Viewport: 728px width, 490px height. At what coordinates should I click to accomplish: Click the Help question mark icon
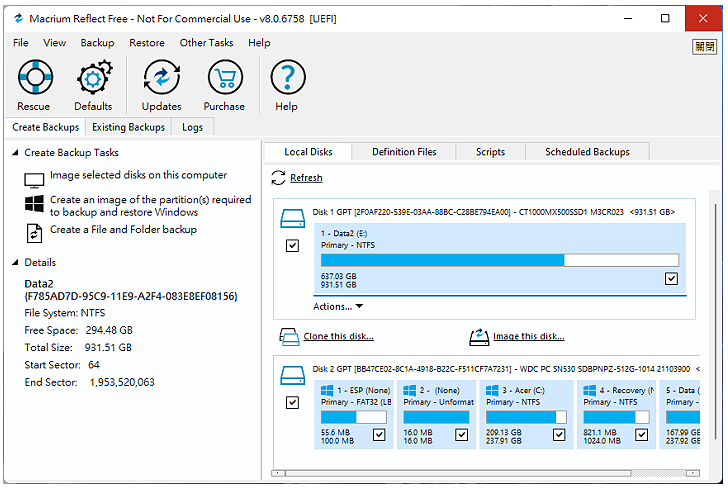pos(287,77)
